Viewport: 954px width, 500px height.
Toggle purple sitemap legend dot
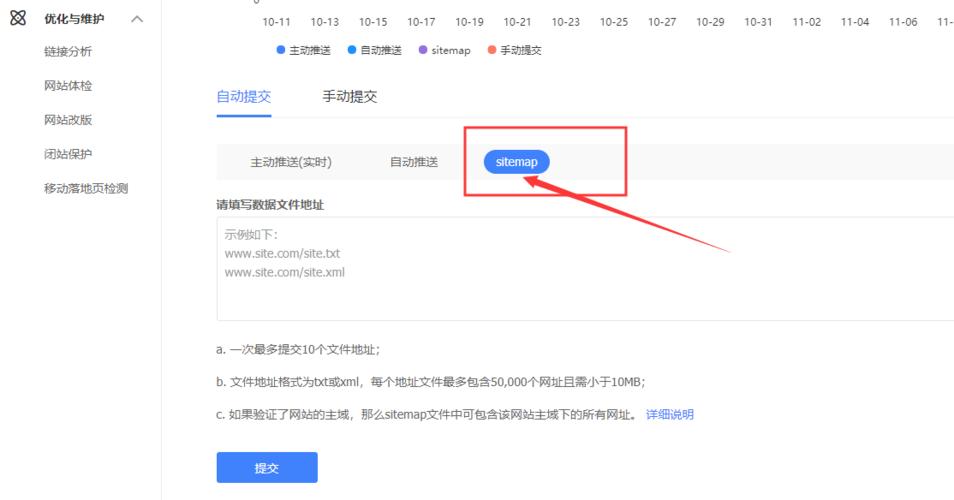423,50
